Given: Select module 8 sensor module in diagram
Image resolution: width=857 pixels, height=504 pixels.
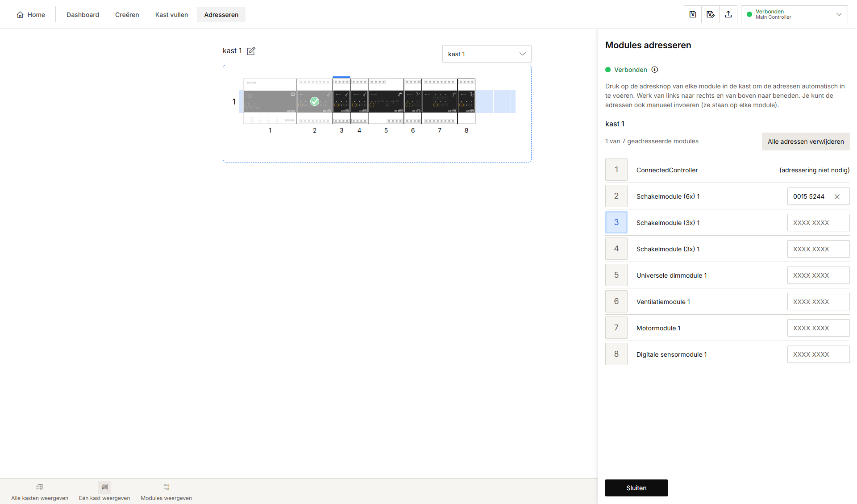Looking at the screenshot, I should pyautogui.click(x=466, y=101).
